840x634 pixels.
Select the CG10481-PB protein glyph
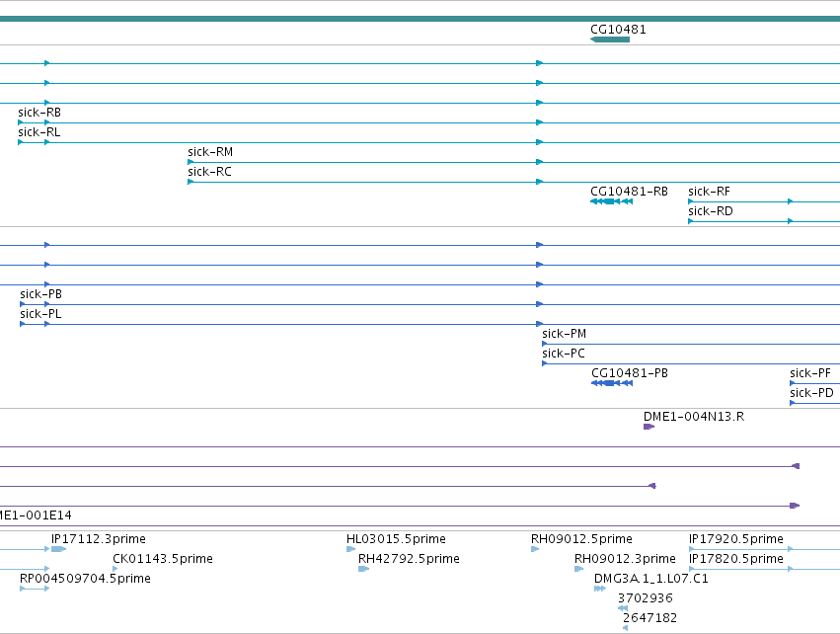(612, 383)
